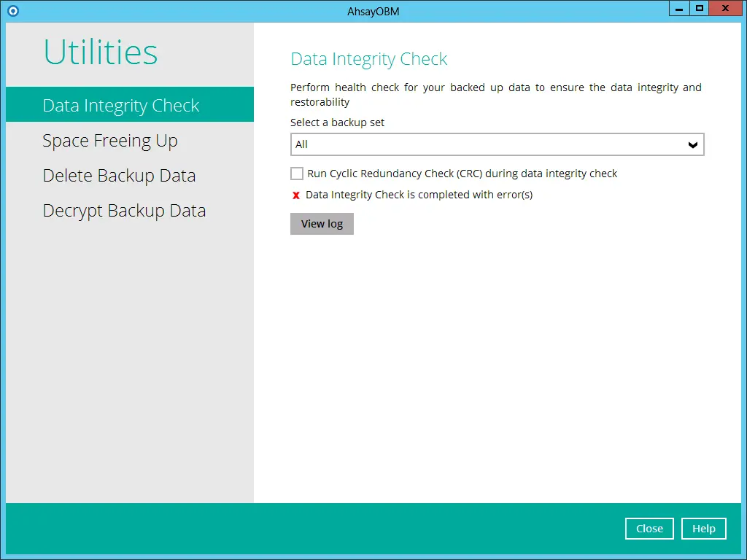The width and height of the screenshot is (747, 560).
Task: Open Help from the bottom bar
Action: click(x=703, y=529)
